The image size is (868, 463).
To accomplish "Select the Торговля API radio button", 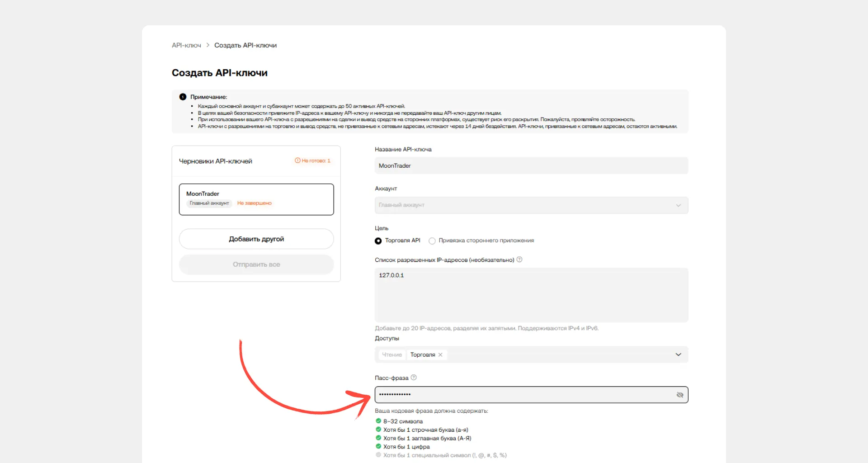I will pyautogui.click(x=378, y=241).
